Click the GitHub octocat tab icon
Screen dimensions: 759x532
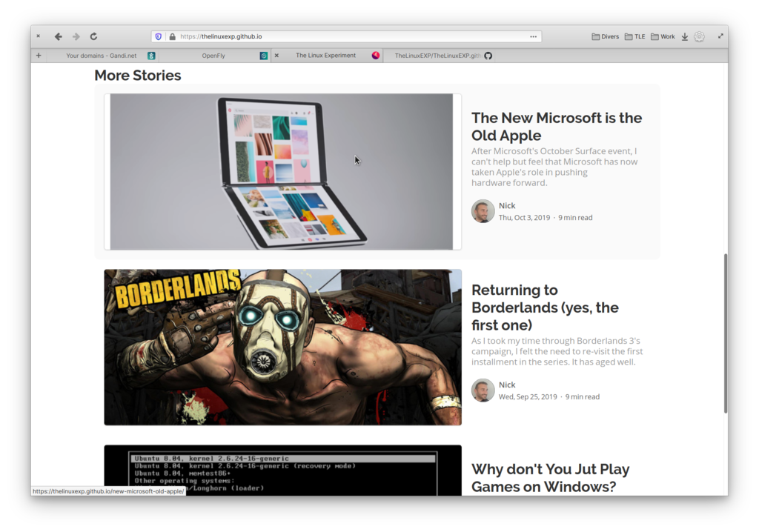coord(488,56)
